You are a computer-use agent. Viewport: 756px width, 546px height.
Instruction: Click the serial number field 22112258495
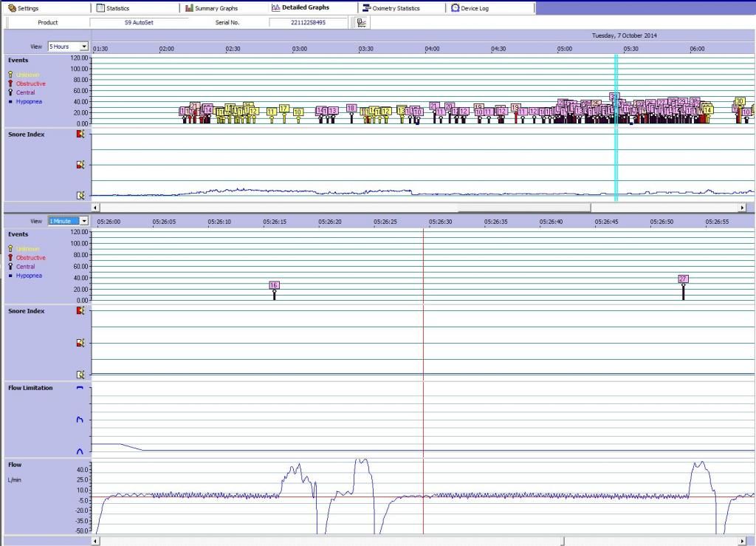[x=308, y=22]
